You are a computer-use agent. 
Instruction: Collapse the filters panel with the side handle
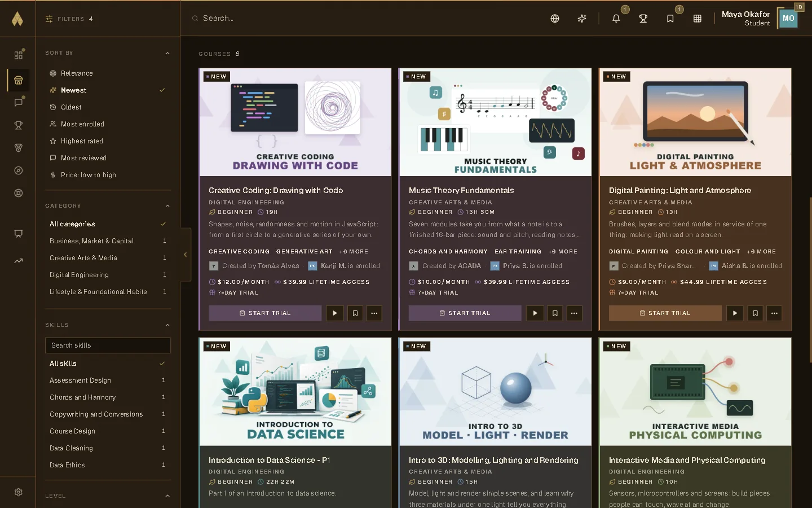coord(185,255)
